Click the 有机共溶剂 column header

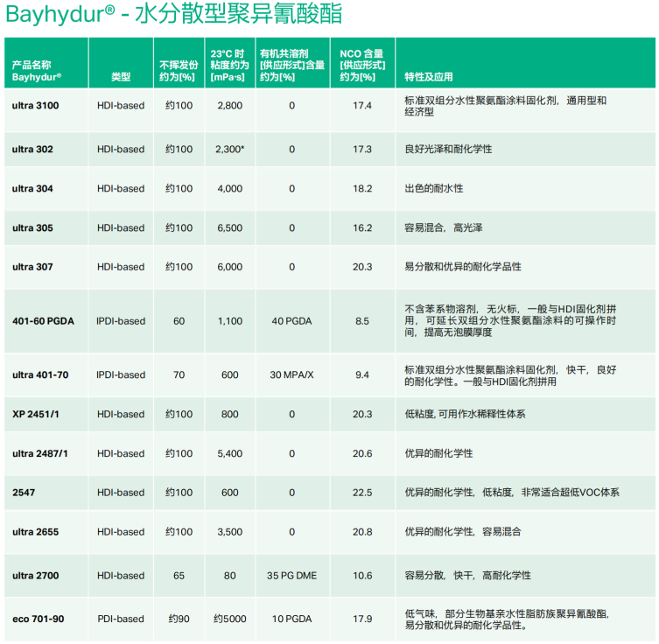(x=291, y=65)
